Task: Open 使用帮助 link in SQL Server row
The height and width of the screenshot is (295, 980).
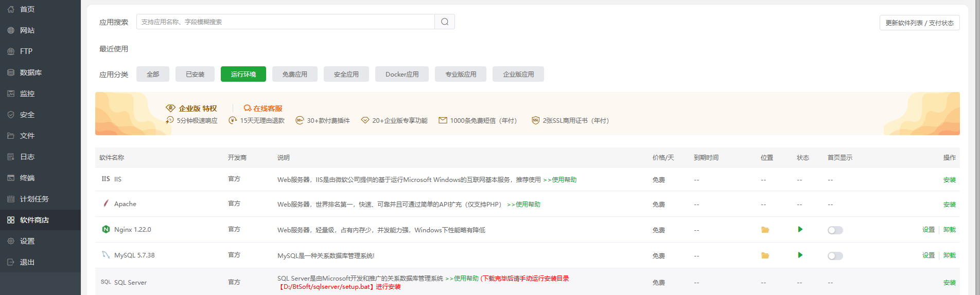Action: coord(462,279)
